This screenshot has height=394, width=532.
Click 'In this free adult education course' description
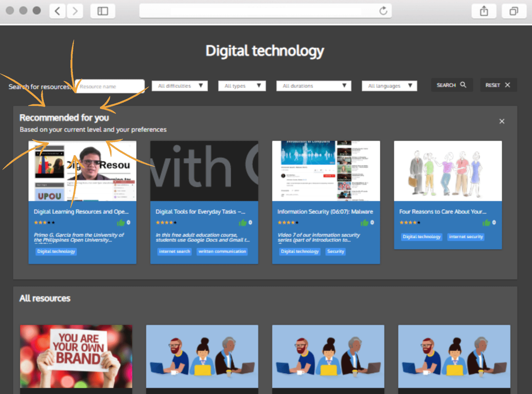pyautogui.click(x=203, y=237)
